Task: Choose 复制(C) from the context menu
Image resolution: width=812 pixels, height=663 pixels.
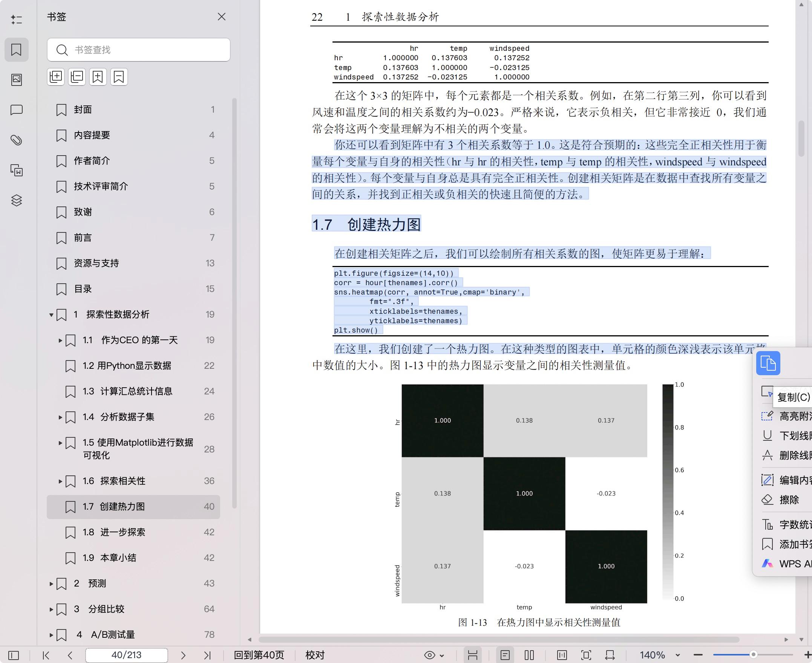Action: pyautogui.click(x=793, y=397)
